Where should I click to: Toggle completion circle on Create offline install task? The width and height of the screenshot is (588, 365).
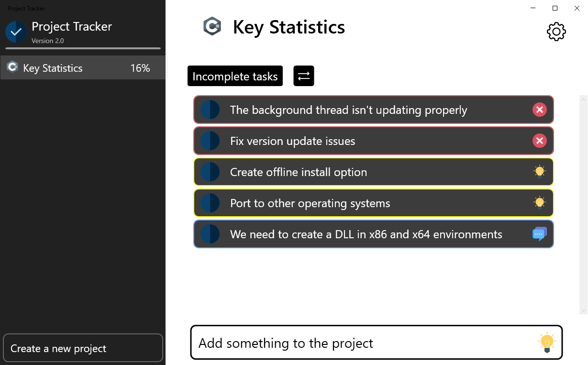click(x=210, y=172)
